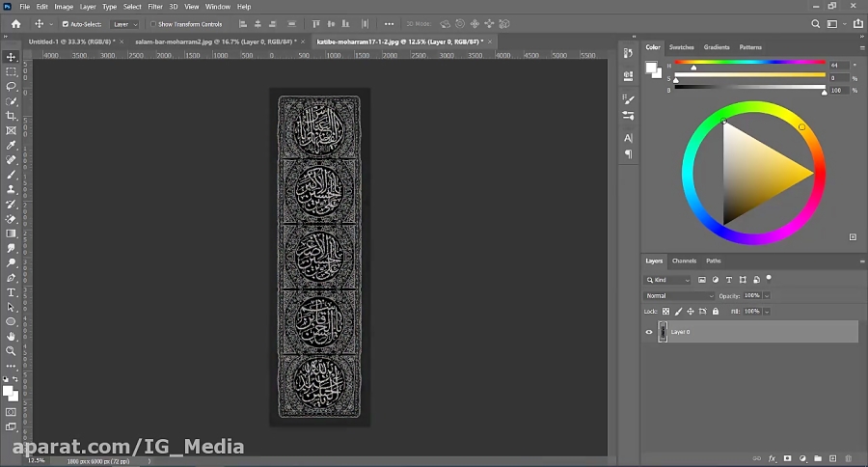Image resolution: width=868 pixels, height=467 pixels.
Task: Enable Show Transform Controls checkbox
Action: click(153, 24)
